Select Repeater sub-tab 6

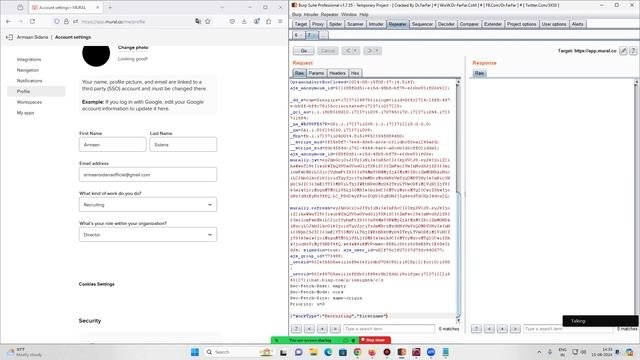[x=298, y=35]
